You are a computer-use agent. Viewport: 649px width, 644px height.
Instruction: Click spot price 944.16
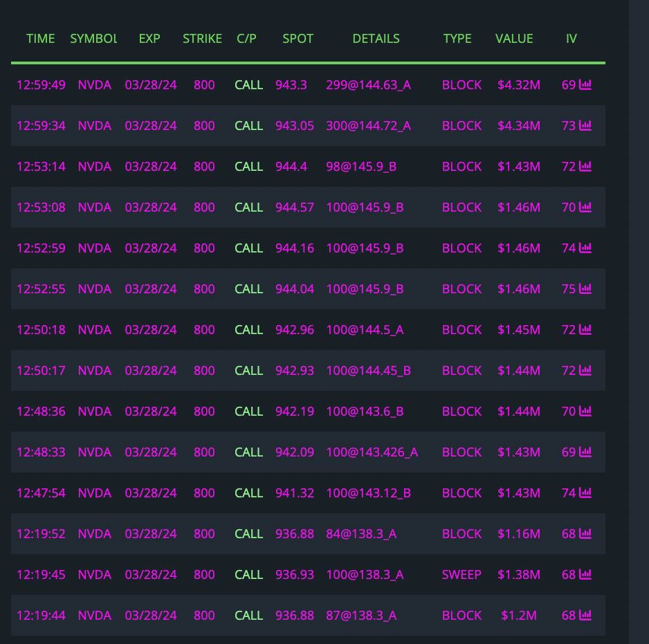point(295,248)
